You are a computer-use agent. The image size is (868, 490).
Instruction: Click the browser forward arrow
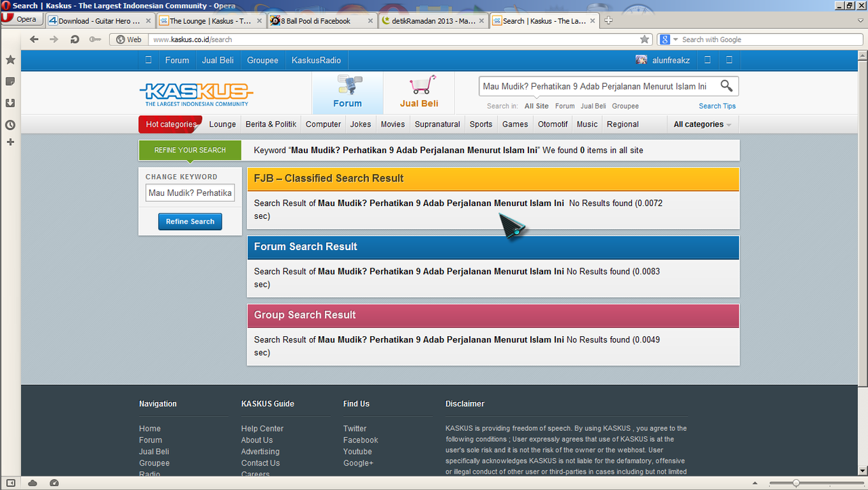tap(54, 39)
